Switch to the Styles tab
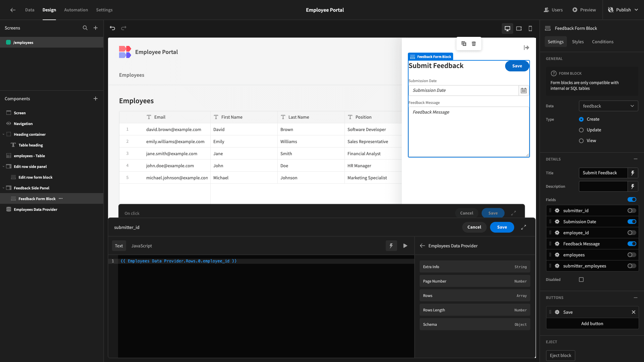The width and height of the screenshot is (644, 362). [578, 42]
